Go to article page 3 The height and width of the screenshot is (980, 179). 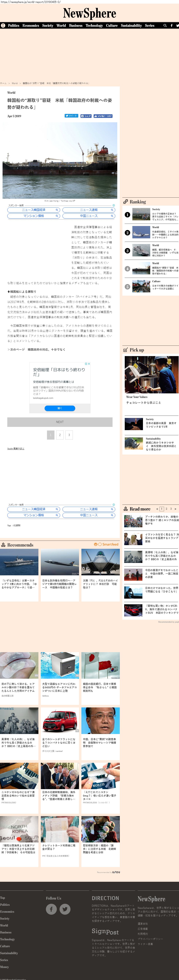point(69,435)
